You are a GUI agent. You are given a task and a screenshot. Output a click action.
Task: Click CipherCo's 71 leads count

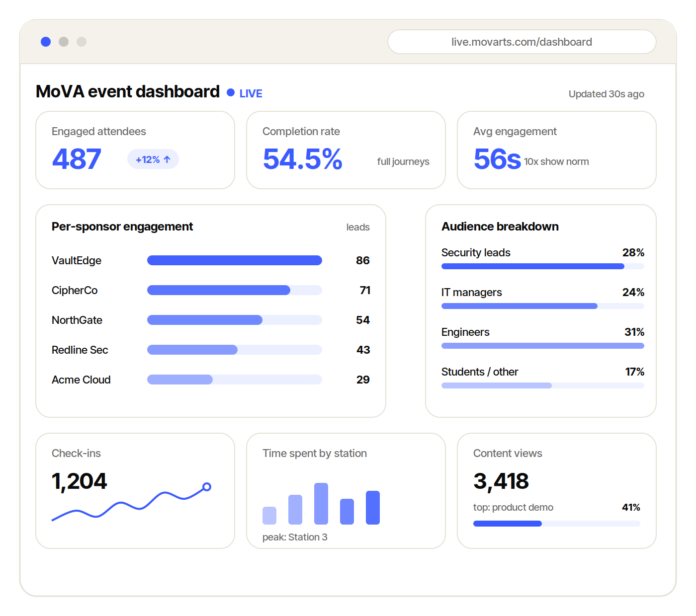(365, 290)
